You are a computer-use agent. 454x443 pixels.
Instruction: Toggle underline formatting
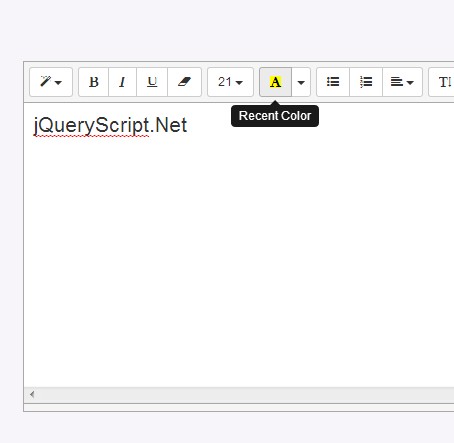152,82
